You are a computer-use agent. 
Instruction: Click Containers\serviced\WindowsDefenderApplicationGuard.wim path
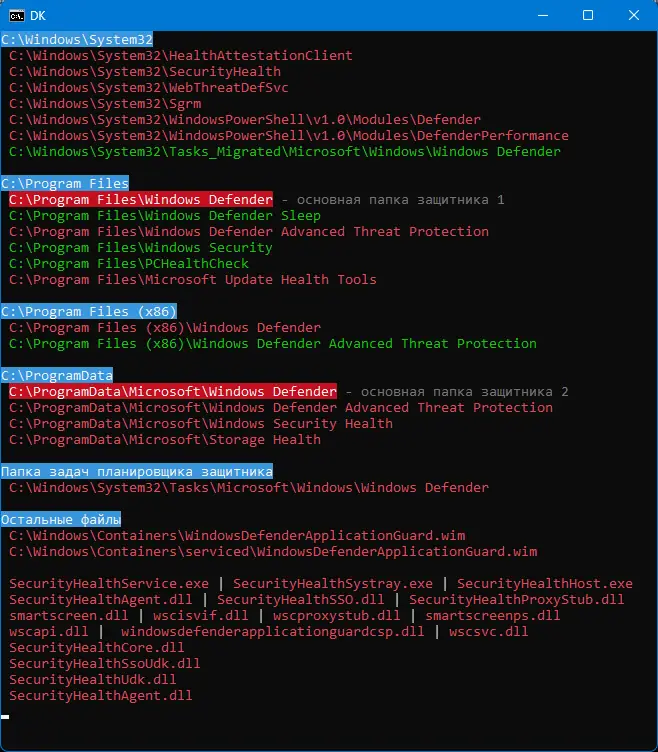pos(273,552)
